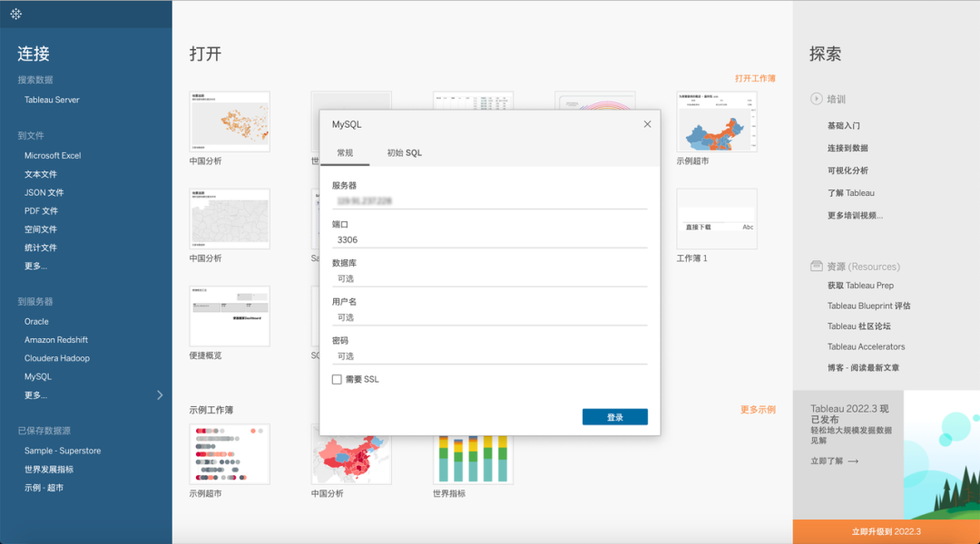
Task: Choose PDF 文件 connector
Action: coord(41,211)
